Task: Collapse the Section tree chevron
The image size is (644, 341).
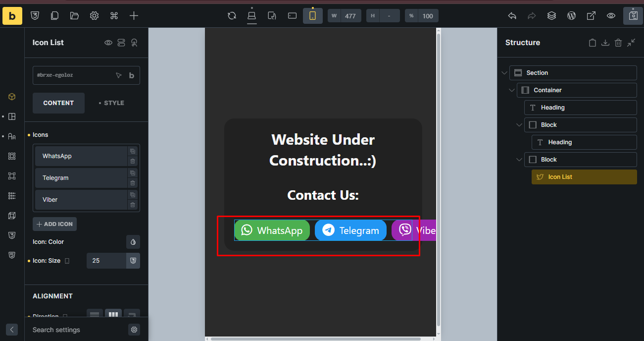Action: coord(504,73)
